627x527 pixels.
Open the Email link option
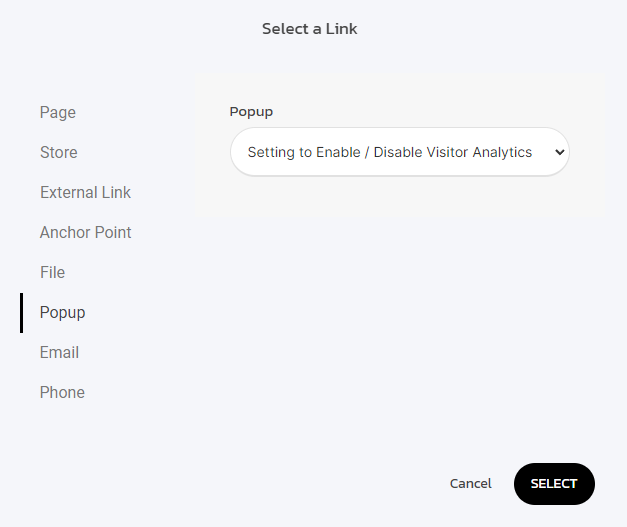(59, 352)
